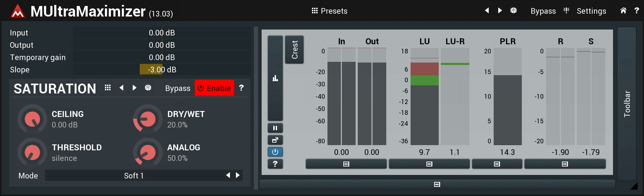Screen dimensions: 644x196
Task: Open the Saturation presets grid icon
Action: [108, 88]
